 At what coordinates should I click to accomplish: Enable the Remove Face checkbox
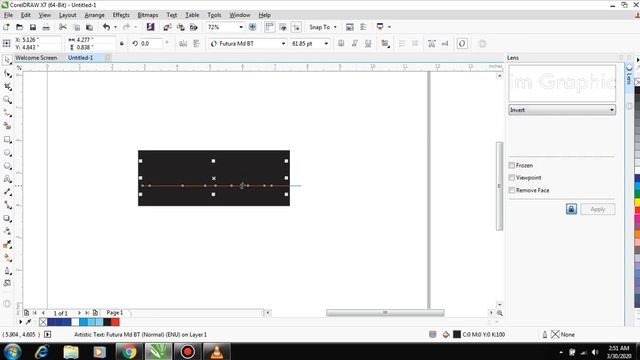511,190
